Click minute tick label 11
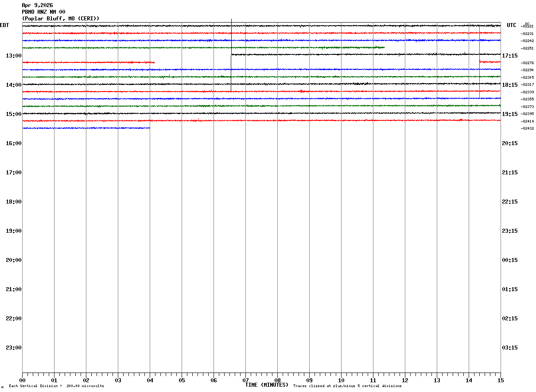The height and width of the screenshot is (392, 536). [x=373, y=380]
